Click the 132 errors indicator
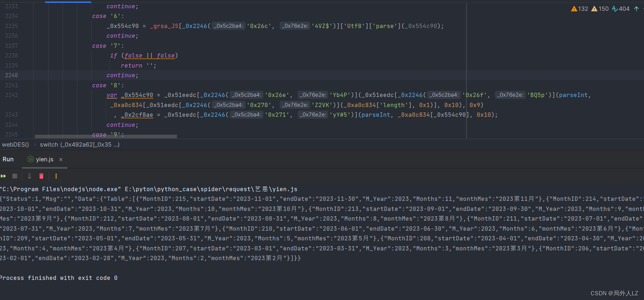This screenshot has width=644, height=300. [579, 9]
